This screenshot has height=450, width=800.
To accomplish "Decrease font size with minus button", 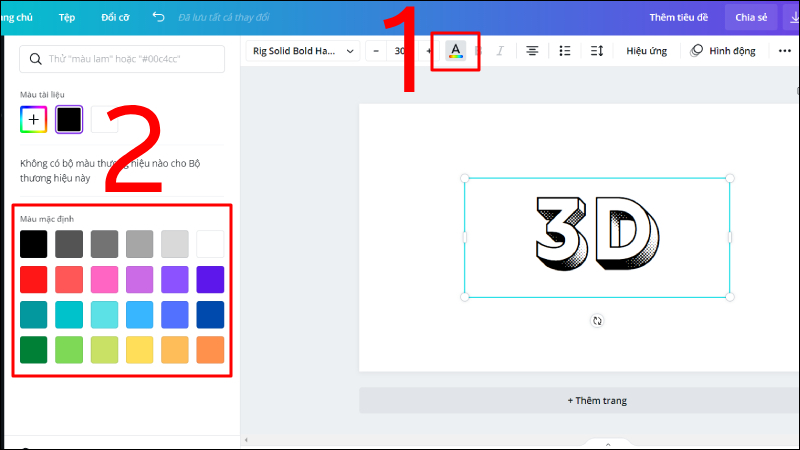I will 376,51.
